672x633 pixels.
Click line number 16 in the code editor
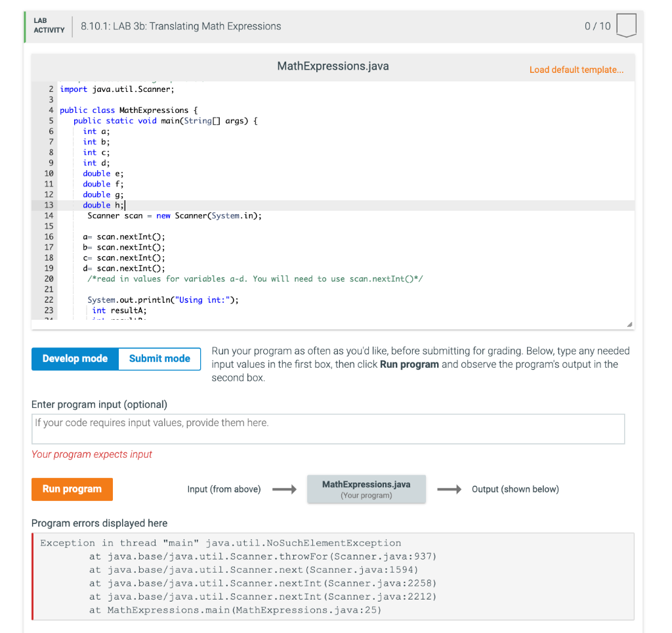pyautogui.click(x=51, y=236)
